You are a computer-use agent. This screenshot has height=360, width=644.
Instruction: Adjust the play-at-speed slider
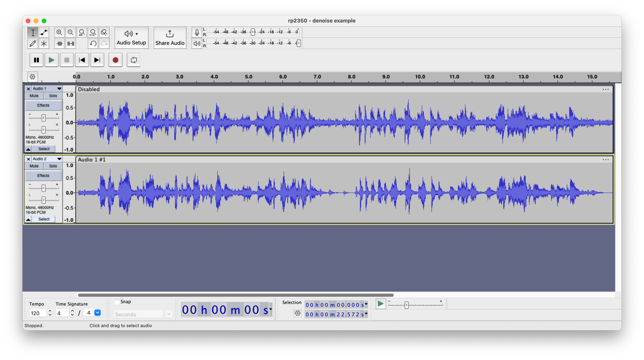pos(408,304)
